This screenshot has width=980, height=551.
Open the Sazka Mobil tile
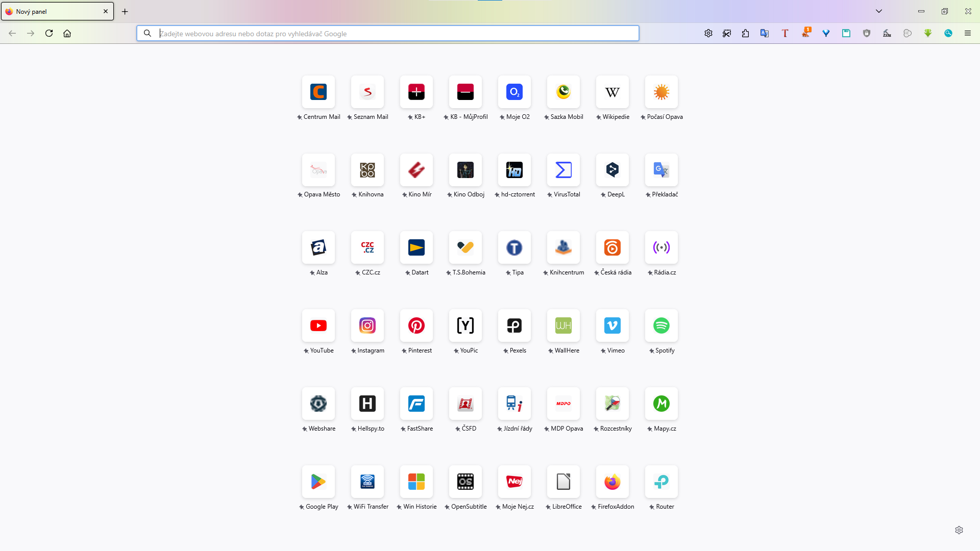[x=563, y=92]
